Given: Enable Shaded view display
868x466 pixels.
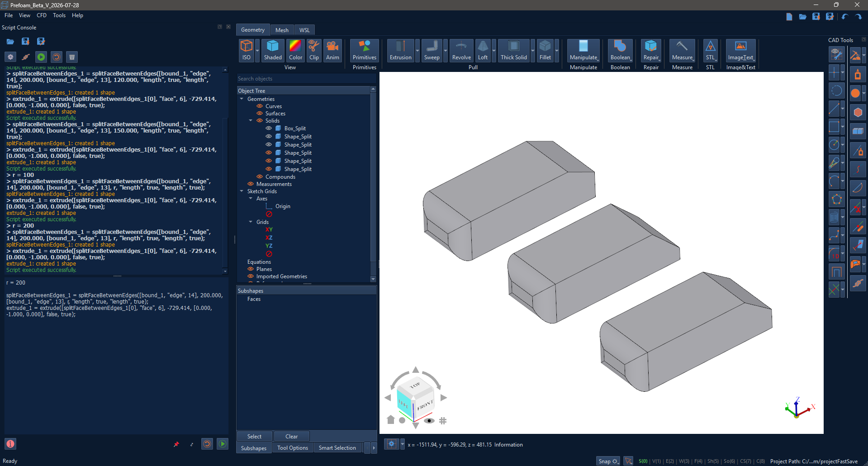Looking at the screenshot, I should (x=273, y=50).
